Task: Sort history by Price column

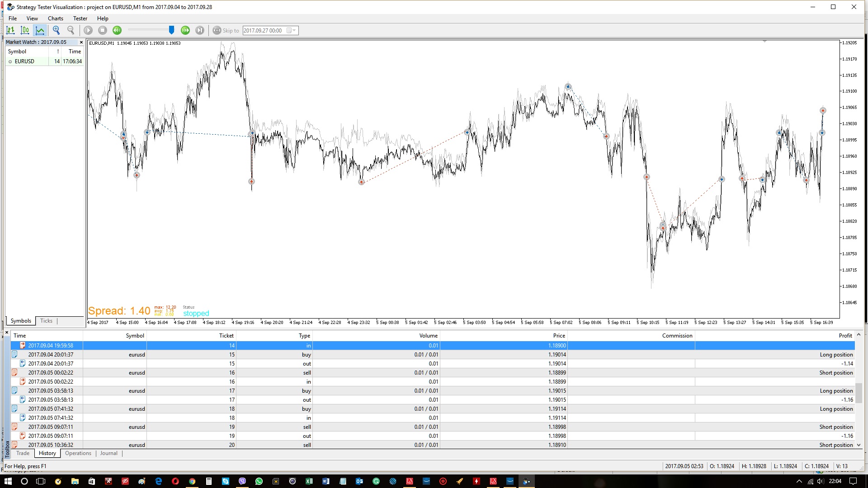Action: [x=504, y=336]
